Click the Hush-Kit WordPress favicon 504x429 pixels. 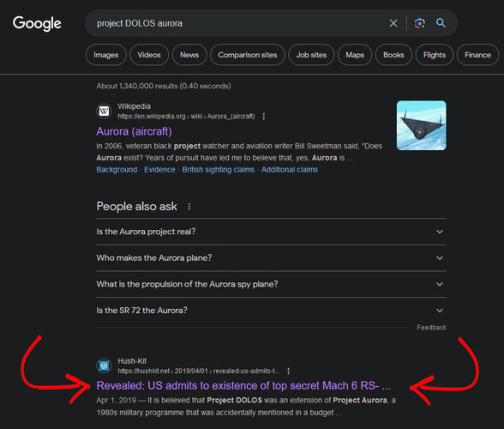pos(104,366)
